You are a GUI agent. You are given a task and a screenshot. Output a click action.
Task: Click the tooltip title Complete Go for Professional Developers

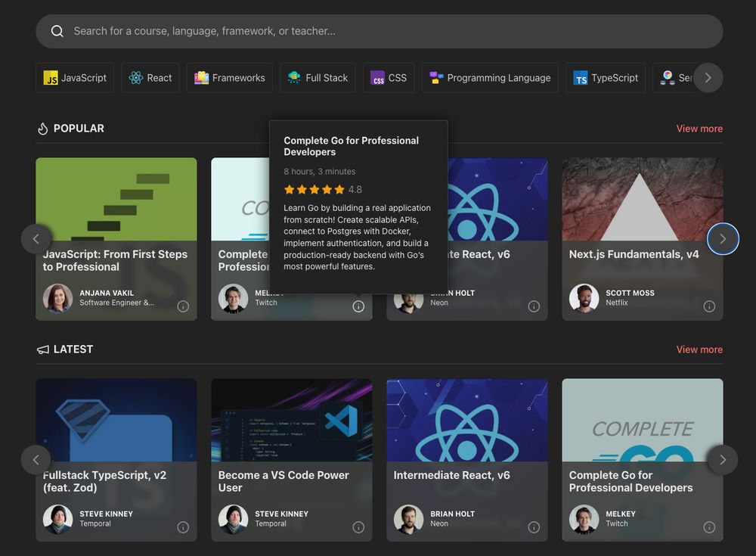tap(352, 146)
